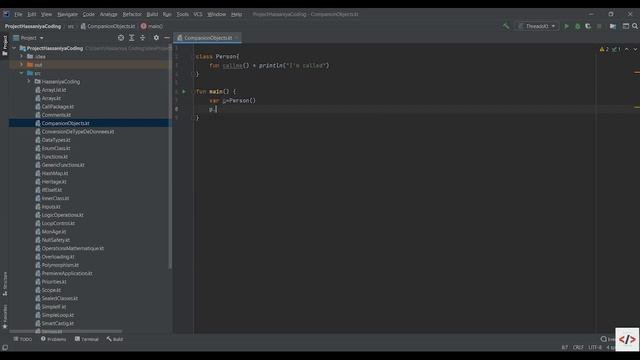This screenshot has height=360, width=640.
Task: Open the File menu
Action: [18, 14]
